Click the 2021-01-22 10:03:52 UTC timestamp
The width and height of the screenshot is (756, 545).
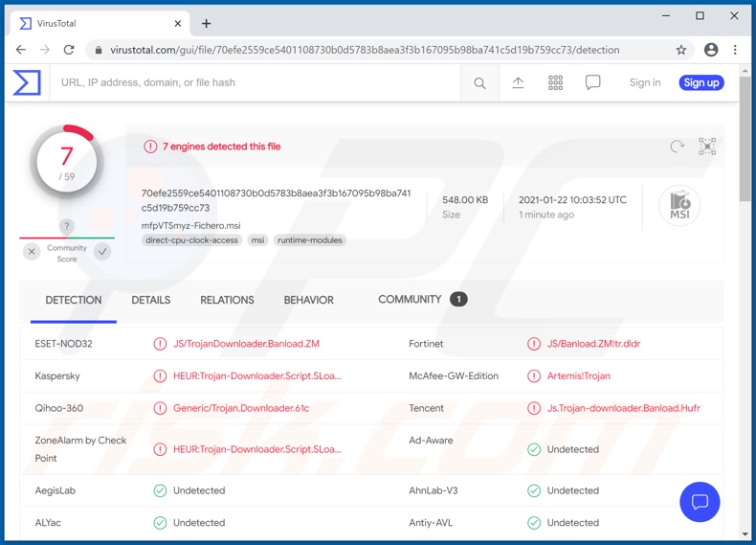point(573,200)
